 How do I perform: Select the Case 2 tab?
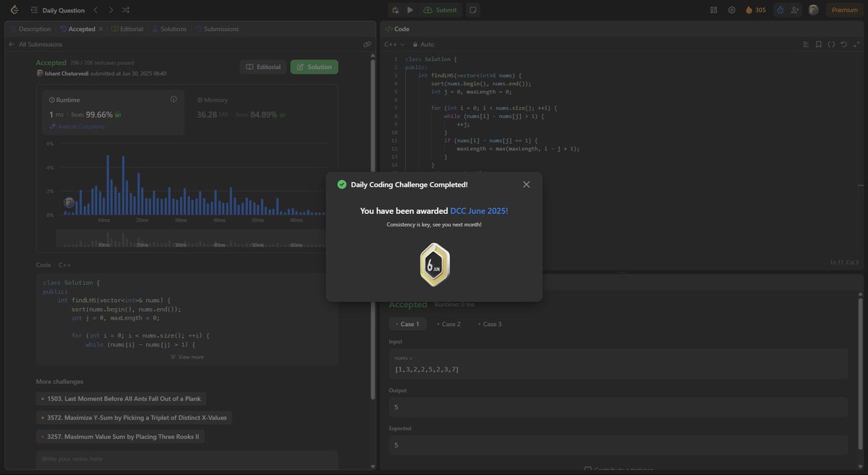[448, 324]
